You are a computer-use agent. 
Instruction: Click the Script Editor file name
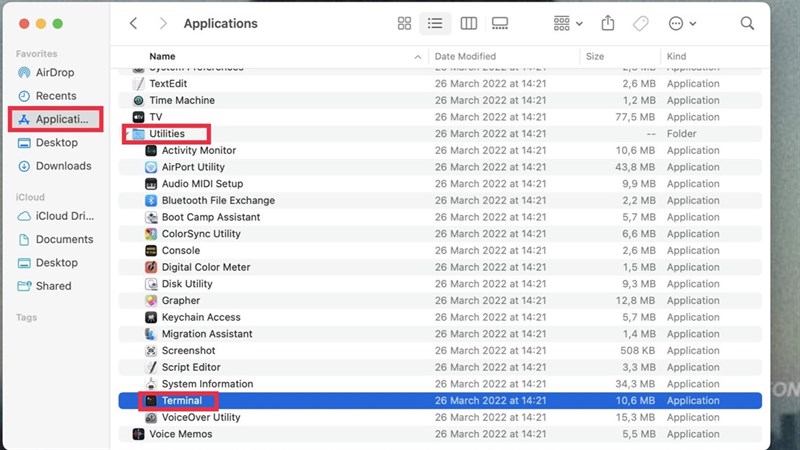pyautogui.click(x=191, y=367)
